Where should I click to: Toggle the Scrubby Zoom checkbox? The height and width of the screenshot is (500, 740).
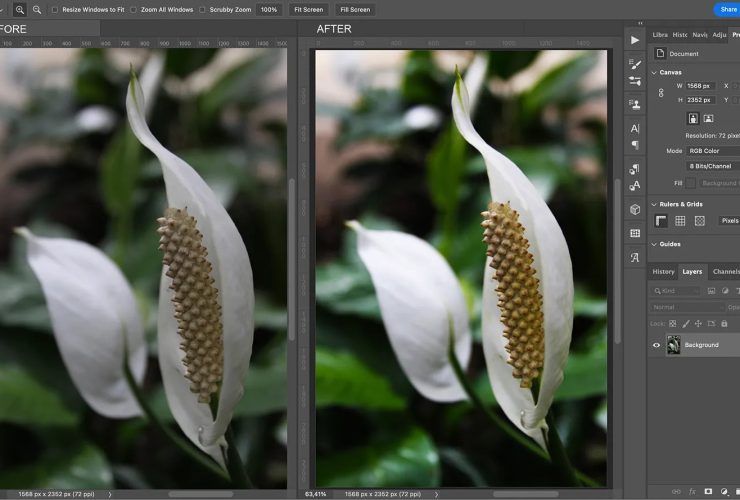click(203, 10)
